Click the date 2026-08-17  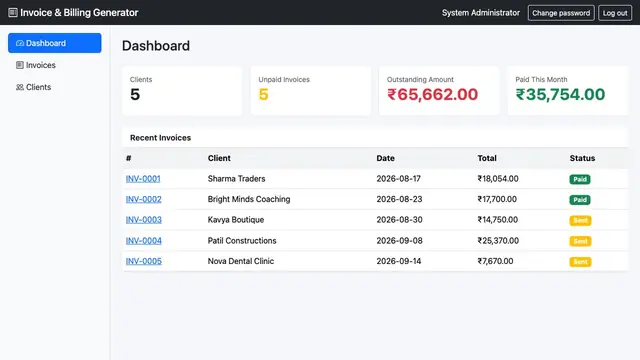click(x=398, y=179)
